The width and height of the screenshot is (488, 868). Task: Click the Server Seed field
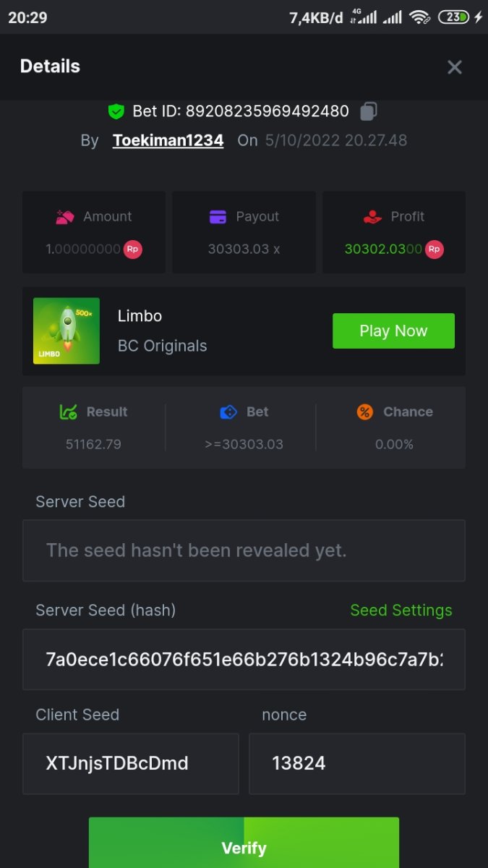(x=244, y=550)
